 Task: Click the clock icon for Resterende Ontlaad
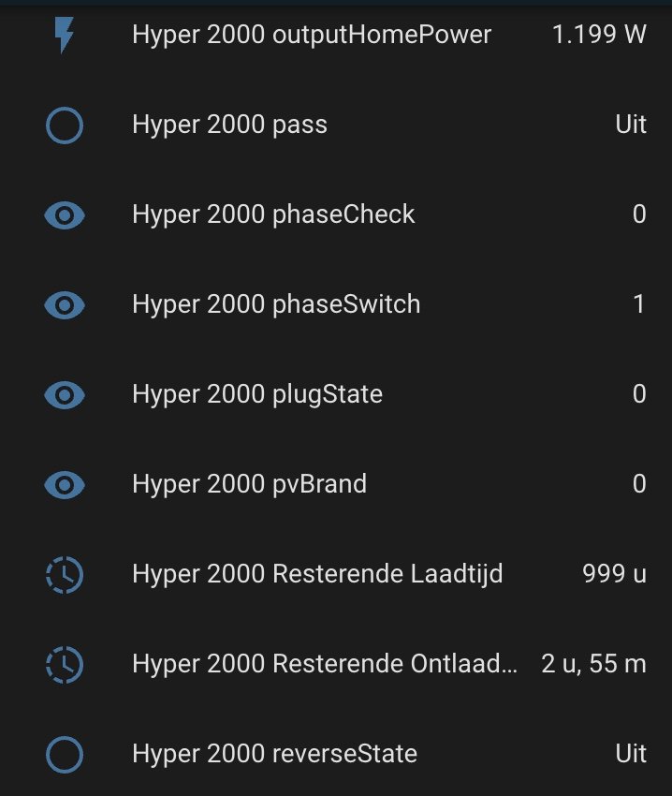click(x=65, y=665)
